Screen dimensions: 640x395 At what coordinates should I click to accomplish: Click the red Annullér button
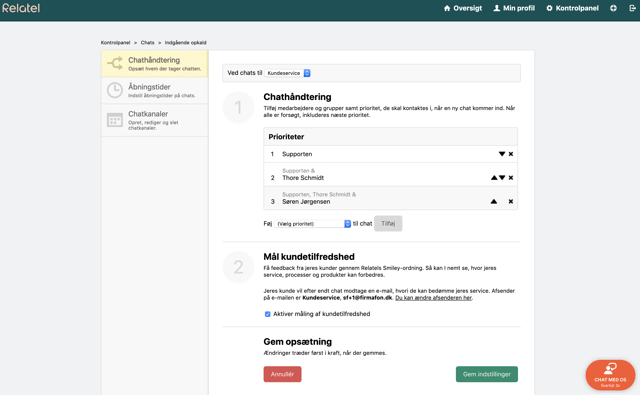click(x=282, y=374)
